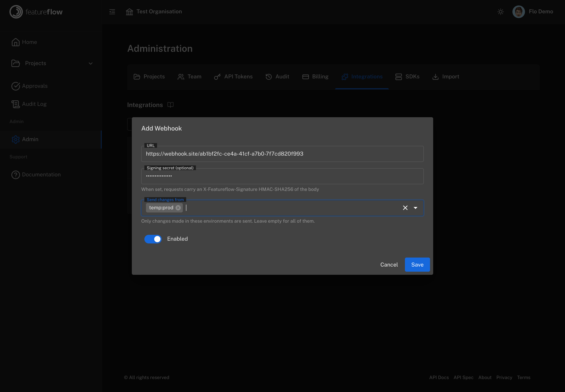The height and width of the screenshot is (392, 565).
Task: Click the Add Webhook dialog title
Action: [x=161, y=128]
